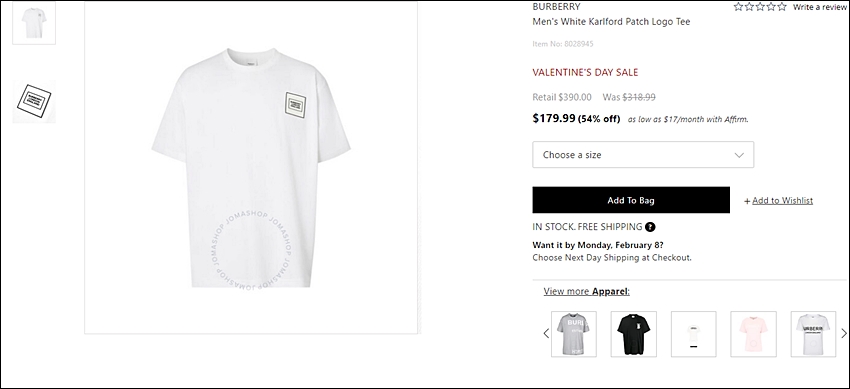The height and width of the screenshot is (389, 850).
Task: View the small white tee carousel item
Action: click(x=693, y=334)
